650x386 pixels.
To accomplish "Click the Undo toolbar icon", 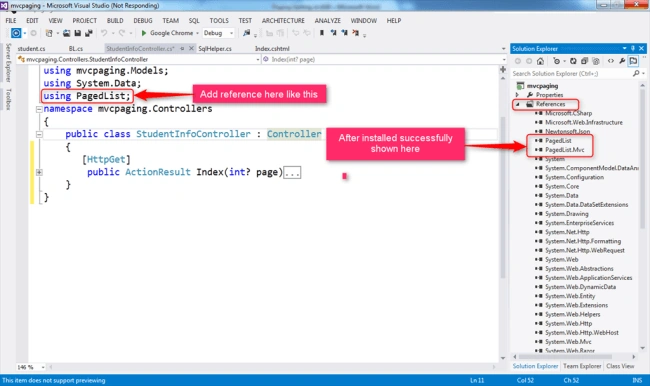I will click(104, 33).
